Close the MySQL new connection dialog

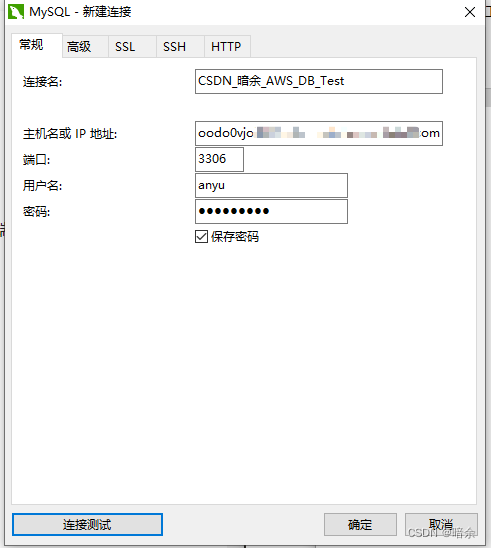click(470, 12)
